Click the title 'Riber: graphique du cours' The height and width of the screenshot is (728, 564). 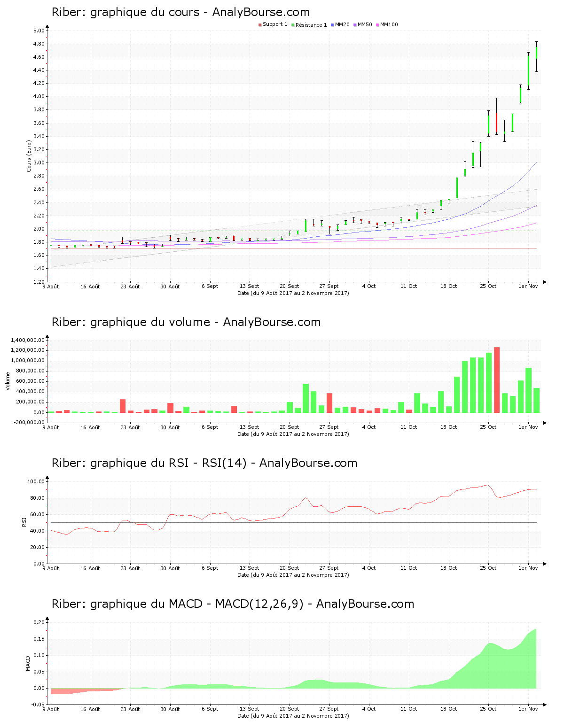point(125,12)
